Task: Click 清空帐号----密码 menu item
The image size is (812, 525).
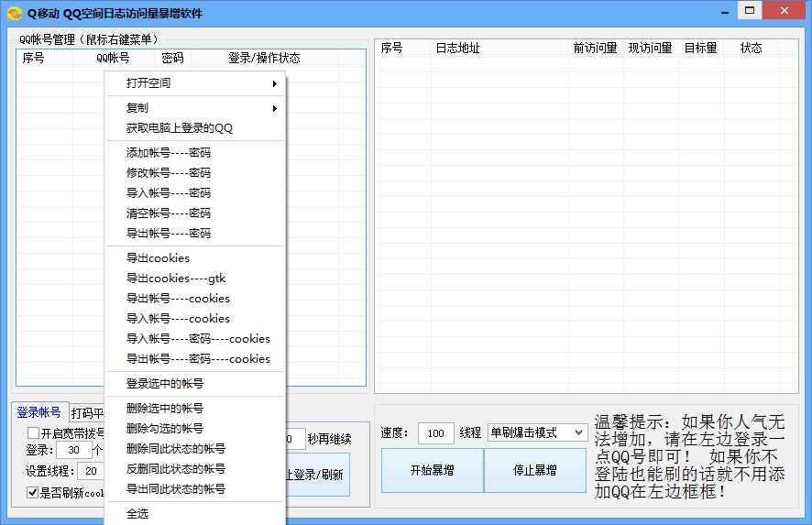Action: pos(195,213)
